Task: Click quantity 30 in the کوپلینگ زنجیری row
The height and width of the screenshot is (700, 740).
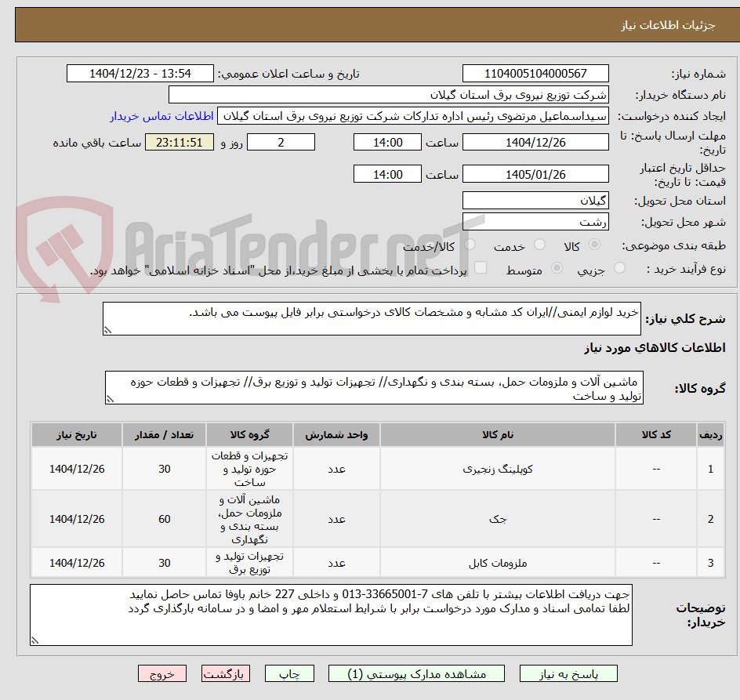Action: pos(165,469)
